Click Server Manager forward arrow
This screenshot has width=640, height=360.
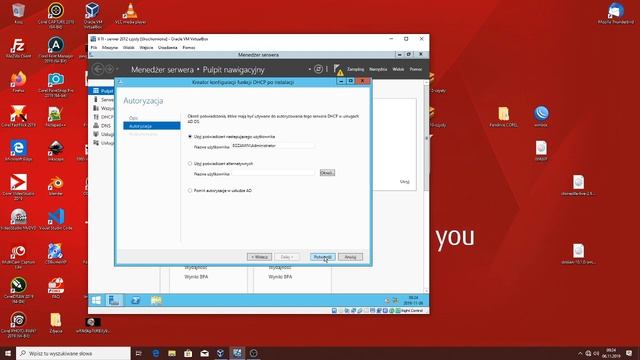click(x=109, y=69)
